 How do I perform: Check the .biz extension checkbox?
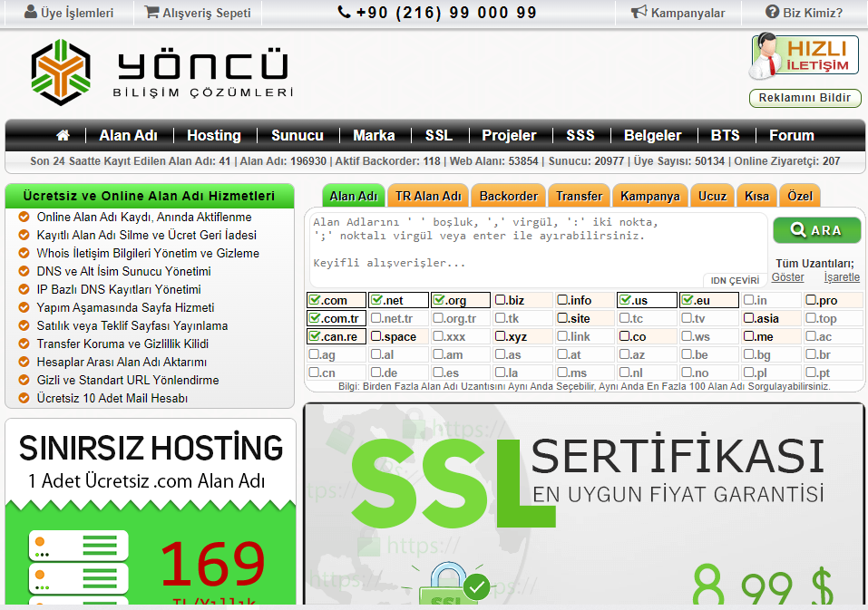point(501,300)
